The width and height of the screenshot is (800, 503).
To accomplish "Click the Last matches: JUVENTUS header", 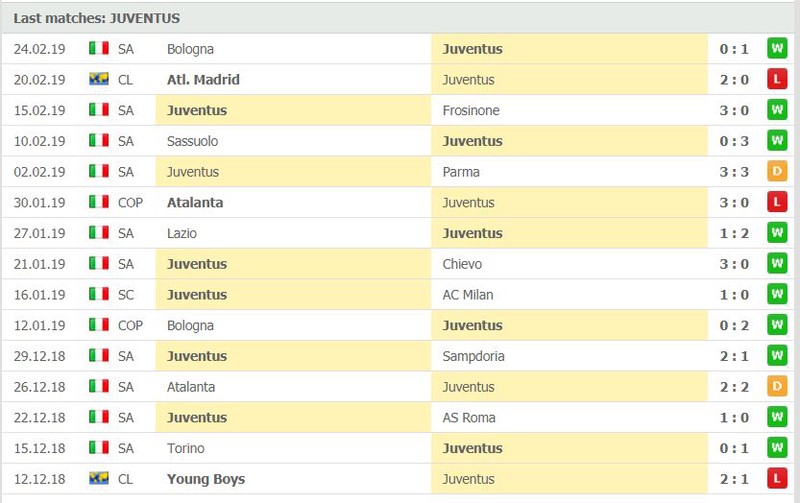I will tap(96, 18).
